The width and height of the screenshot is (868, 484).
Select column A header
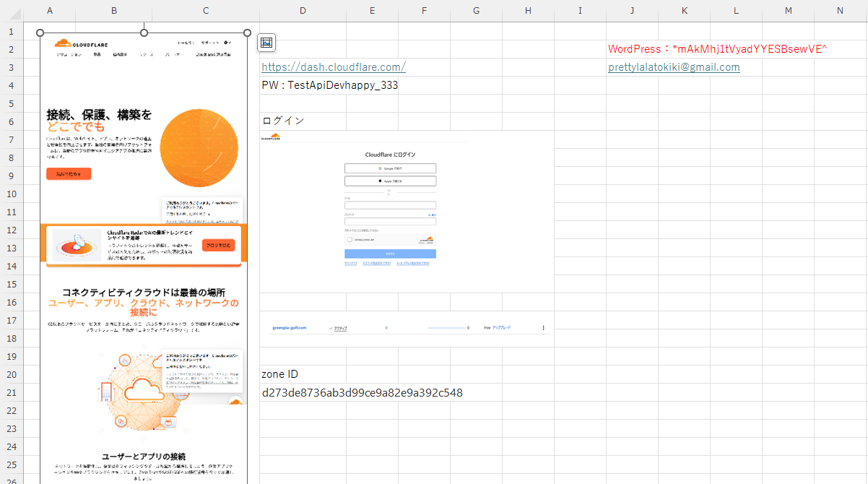49,11
